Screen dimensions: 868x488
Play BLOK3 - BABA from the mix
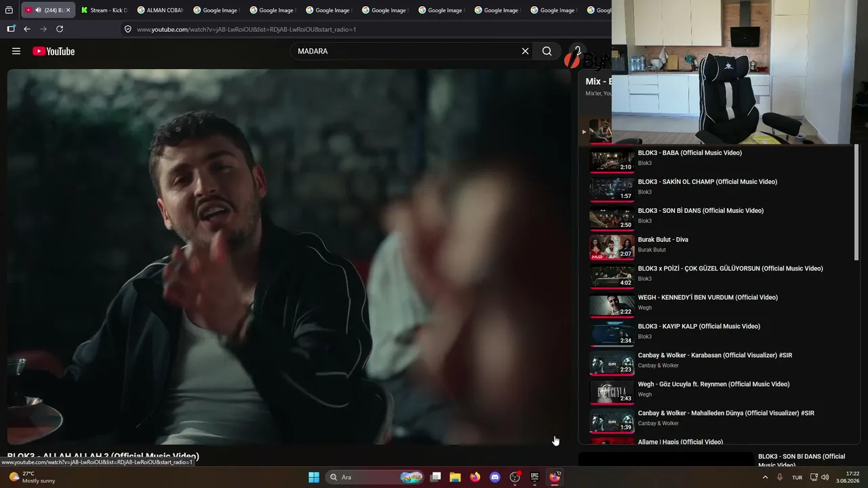pos(690,152)
